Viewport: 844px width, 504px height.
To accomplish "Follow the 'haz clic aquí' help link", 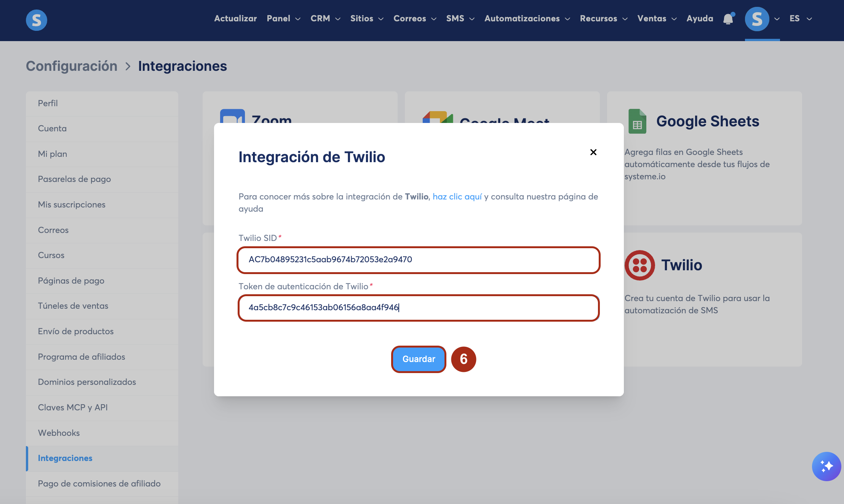I will [x=457, y=197].
